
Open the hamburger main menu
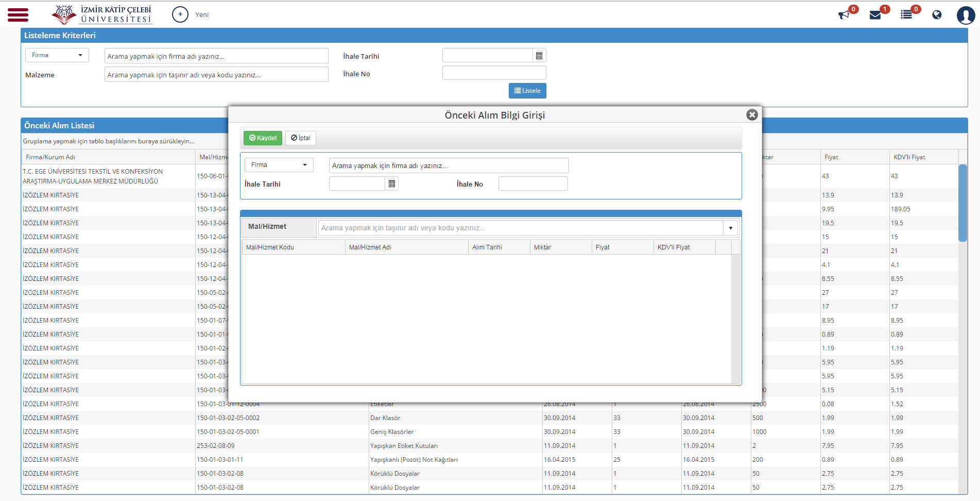click(18, 14)
